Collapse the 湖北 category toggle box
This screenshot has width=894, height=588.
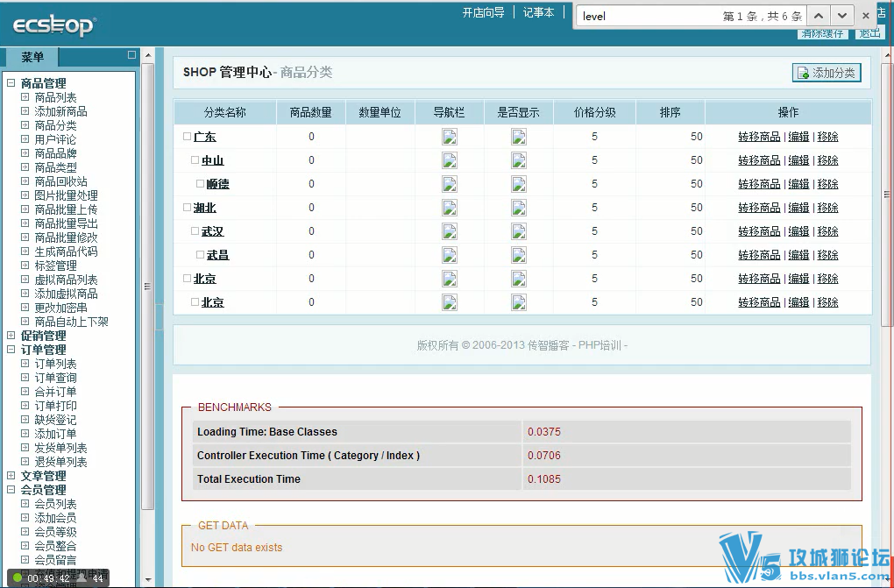pyautogui.click(x=187, y=208)
